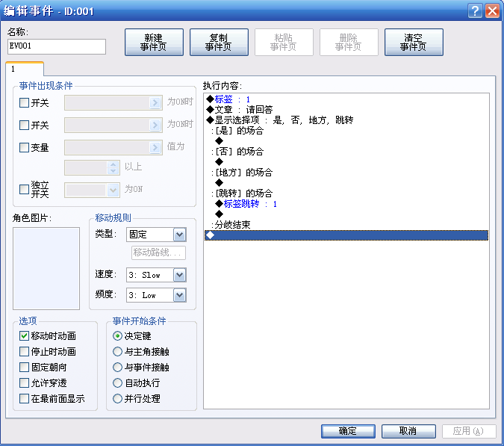Check the 固定朝向 option
Screen dimensions: 504x446
(24, 368)
